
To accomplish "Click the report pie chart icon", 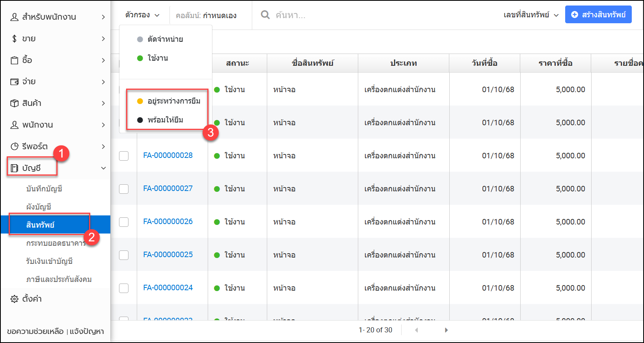I will [15, 146].
